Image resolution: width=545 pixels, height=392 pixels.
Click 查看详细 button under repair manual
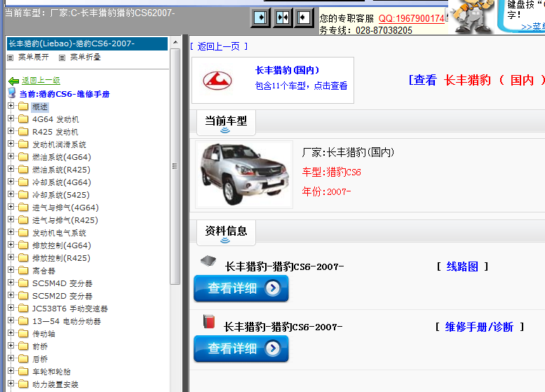(241, 349)
